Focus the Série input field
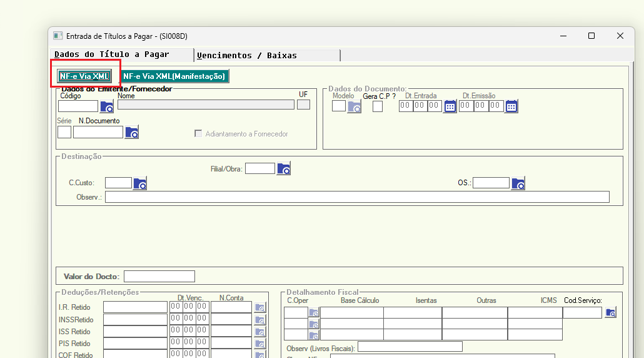Image resolution: width=644 pixels, height=358 pixels. [64, 132]
